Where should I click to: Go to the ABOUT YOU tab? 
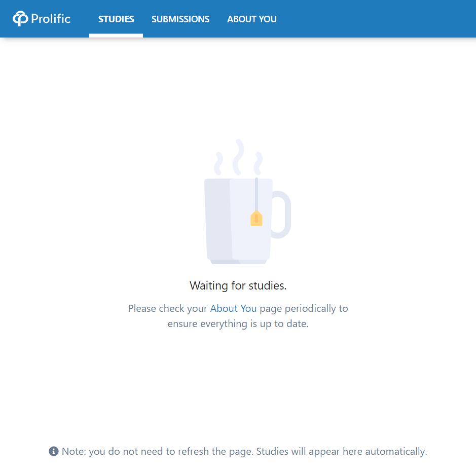pyautogui.click(x=251, y=19)
